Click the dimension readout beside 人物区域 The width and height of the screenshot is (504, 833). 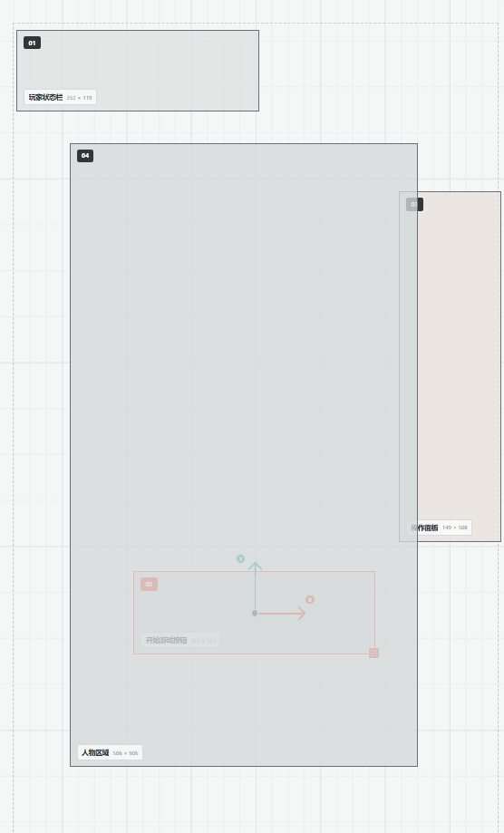(x=125, y=753)
